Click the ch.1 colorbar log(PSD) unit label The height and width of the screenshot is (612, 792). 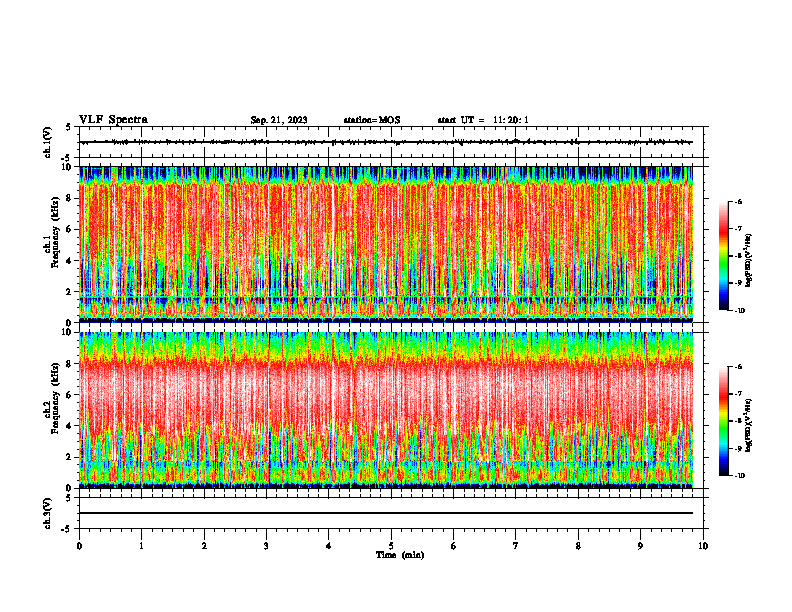coord(749,261)
